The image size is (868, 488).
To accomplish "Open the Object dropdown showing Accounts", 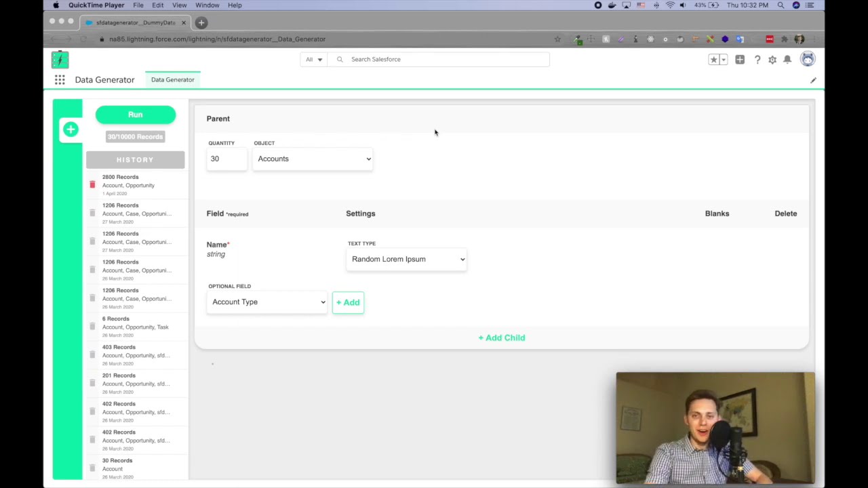I will pos(313,159).
